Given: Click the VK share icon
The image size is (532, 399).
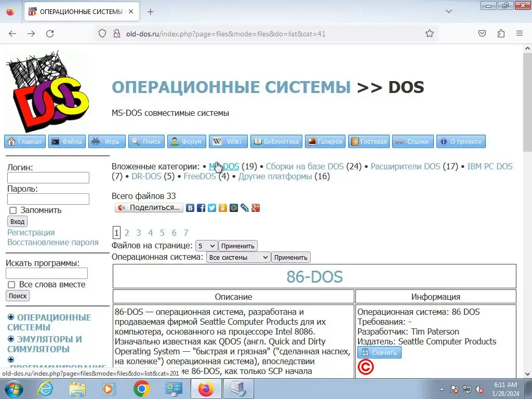Looking at the screenshot, I should point(190,208).
